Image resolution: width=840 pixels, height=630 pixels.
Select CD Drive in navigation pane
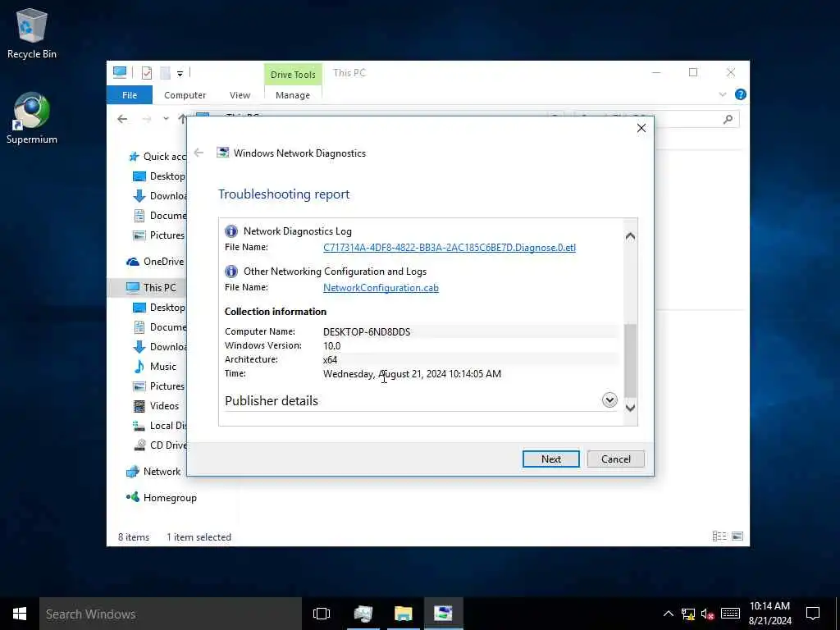click(x=160, y=445)
